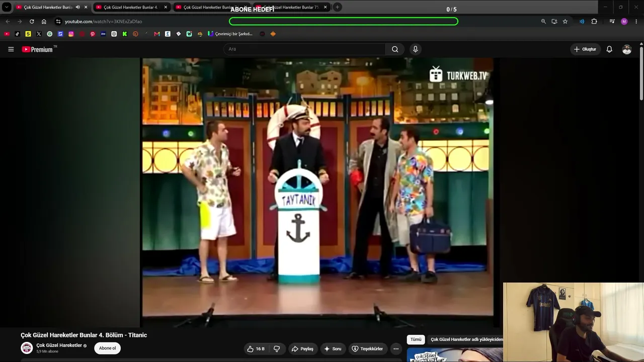This screenshot has height=362, width=644.
Task: Click the YouTube Ara search field
Action: (x=305, y=49)
